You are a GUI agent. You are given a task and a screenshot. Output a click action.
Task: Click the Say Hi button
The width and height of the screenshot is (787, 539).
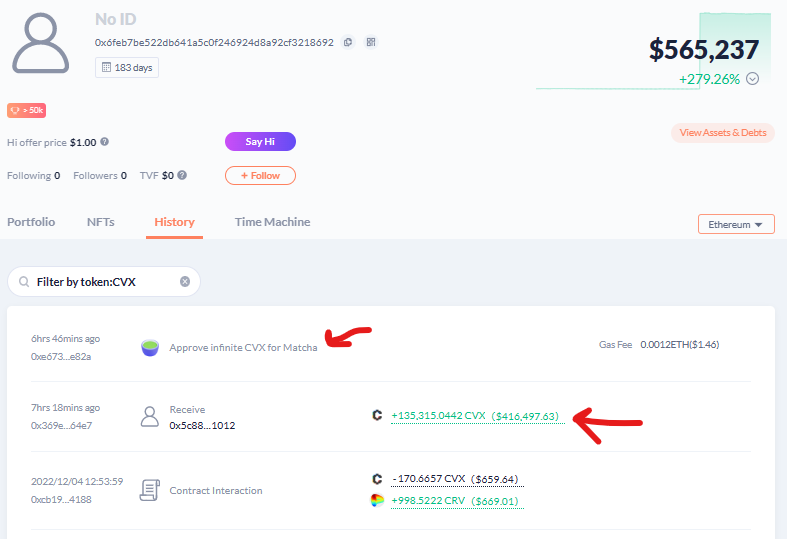260,142
